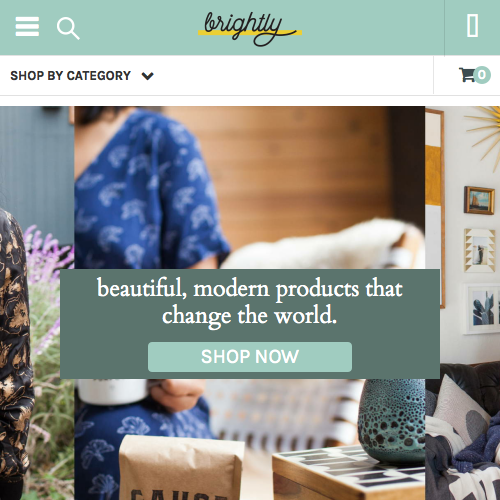This screenshot has width=500, height=500.
Task: Click the rectangular icon in header's right corner
Action: pos(472,26)
